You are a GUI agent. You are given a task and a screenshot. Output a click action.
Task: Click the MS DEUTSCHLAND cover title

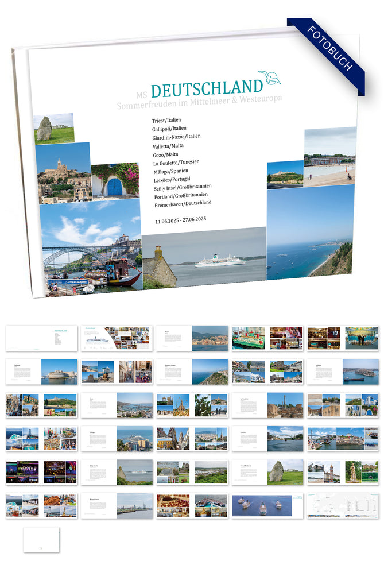coord(199,88)
